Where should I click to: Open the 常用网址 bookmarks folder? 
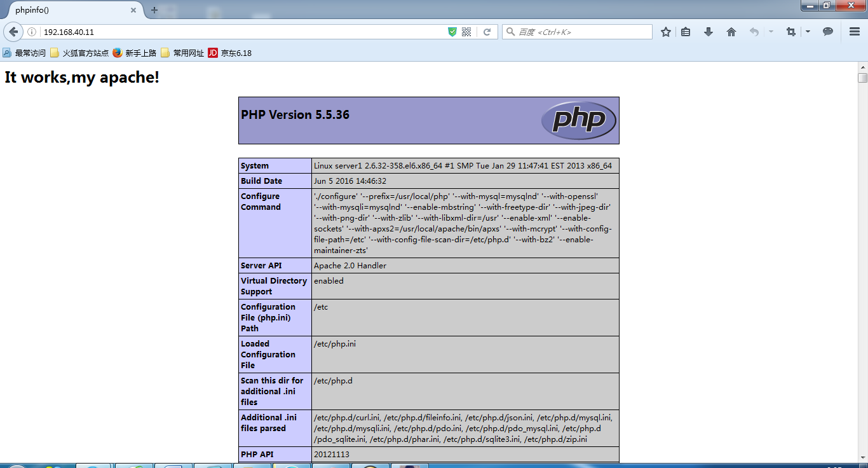pyautogui.click(x=182, y=53)
